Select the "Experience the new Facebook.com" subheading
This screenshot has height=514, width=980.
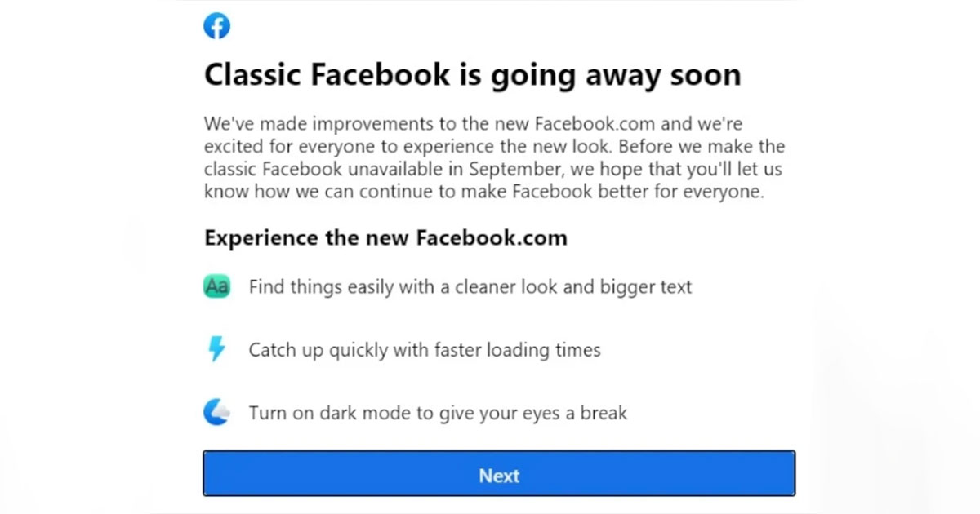tap(385, 237)
